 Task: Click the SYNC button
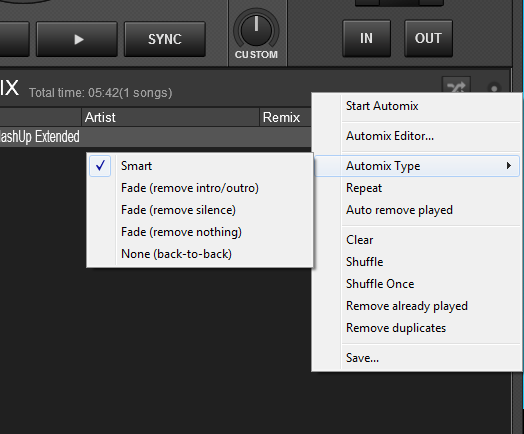pos(165,39)
